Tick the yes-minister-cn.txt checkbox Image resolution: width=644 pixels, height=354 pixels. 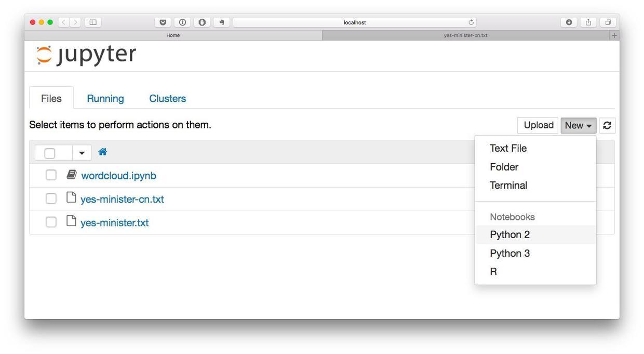(x=51, y=199)
